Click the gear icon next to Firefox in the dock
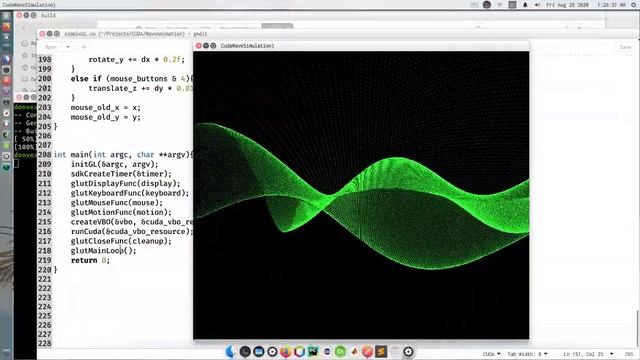 [x=272, y=351]
